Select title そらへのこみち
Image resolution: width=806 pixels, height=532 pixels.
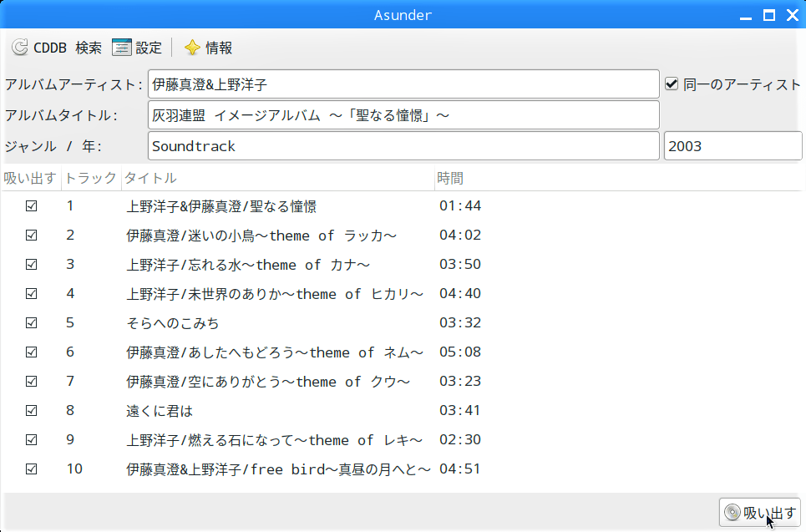pos(173,323)
